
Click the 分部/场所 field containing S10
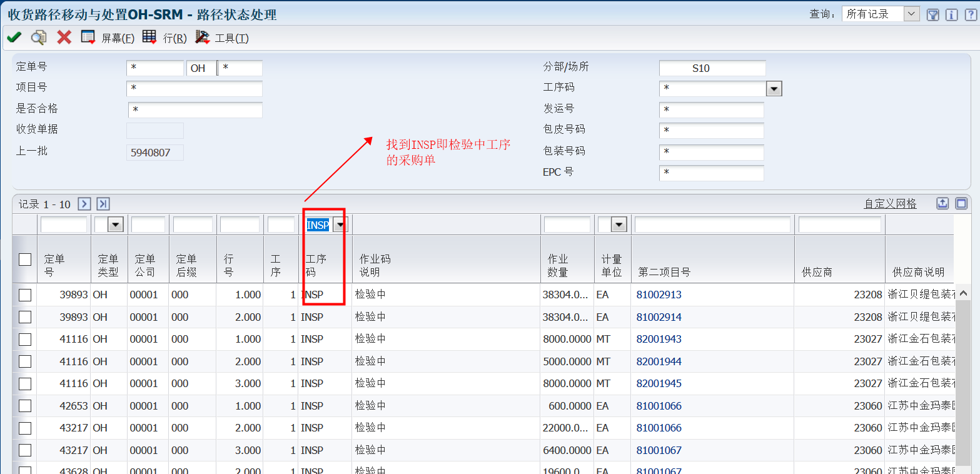tap(712, 68)
